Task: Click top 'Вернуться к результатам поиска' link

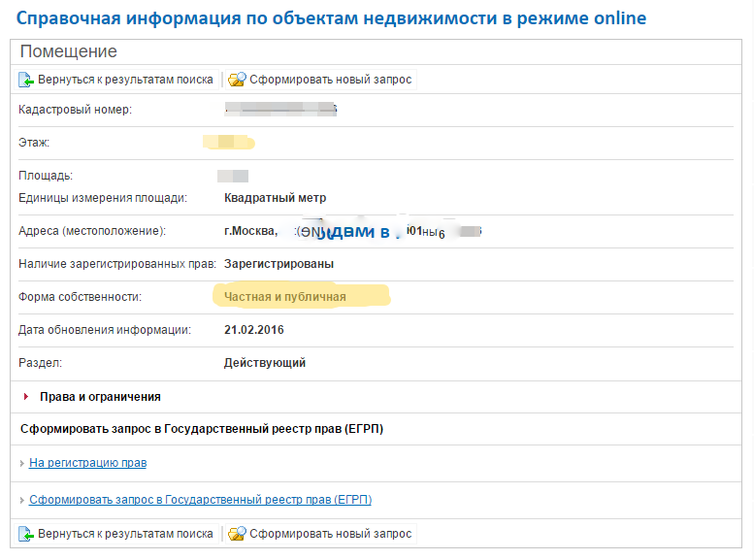Action: pyautogui.click(x=125, y=80)
